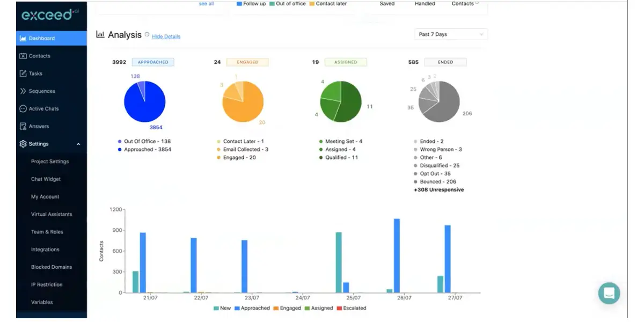This screenshot has width=644, height=322.
Task: Click the ASSIGNED stage badge
Action: click(346, 62)
